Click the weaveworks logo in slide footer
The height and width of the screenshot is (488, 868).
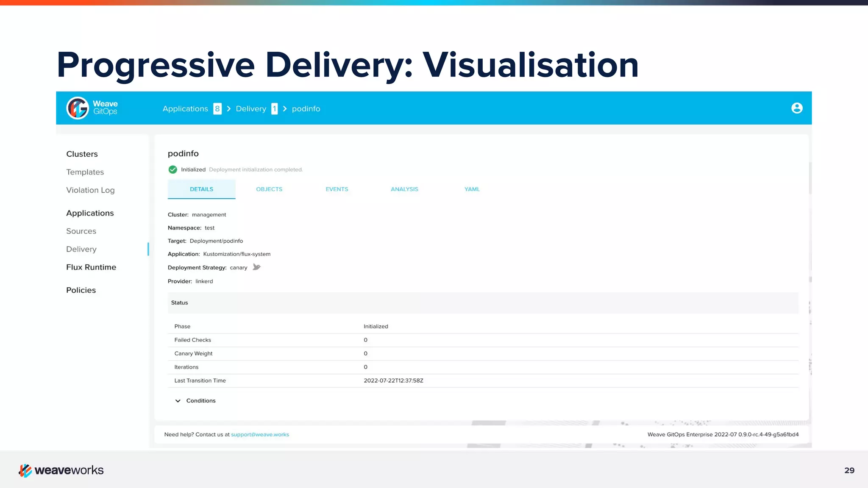tap(61, 470)
